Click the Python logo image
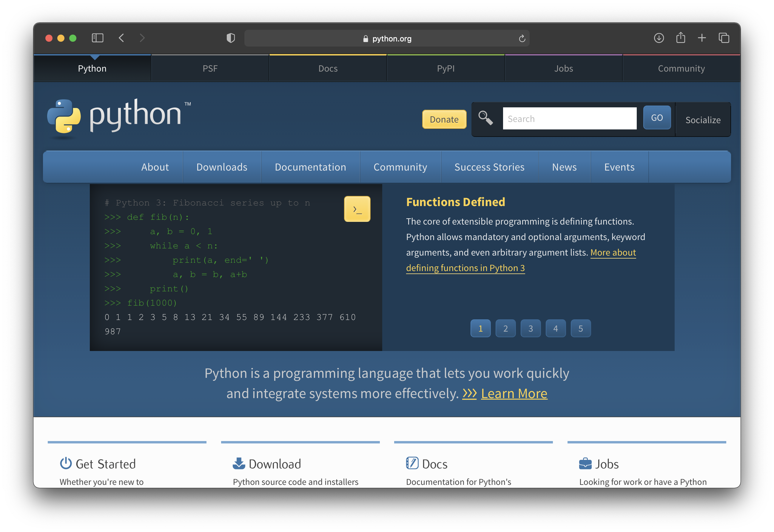The width and height of the screenshot is (774, 532). point(119,119)
